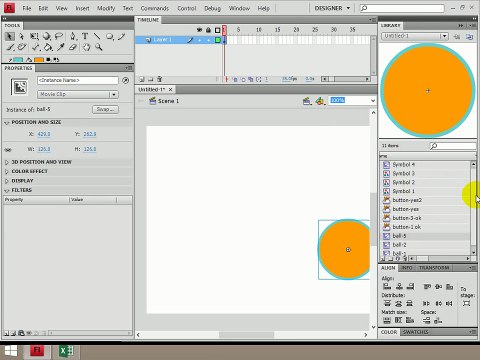Toggle Layer 1 lock dot
Viewport: 480px width, 360px height.
(x=209, y=40)
